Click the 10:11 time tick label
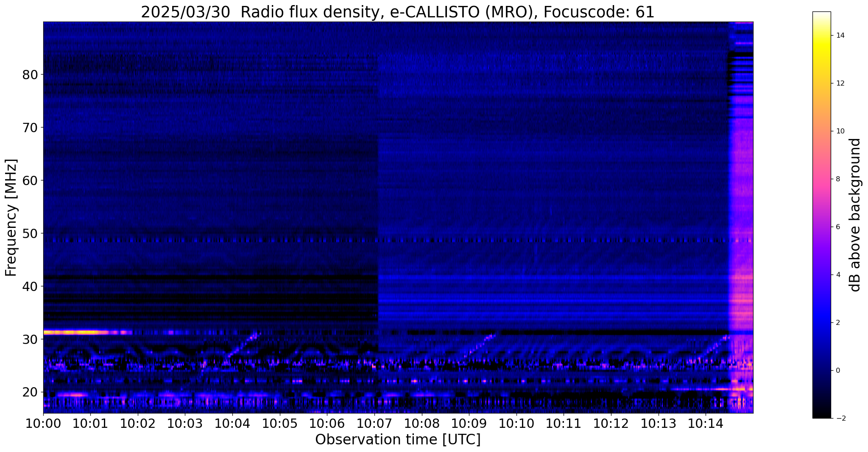Image resolution: width=868 pixels, height=452 pixels. [x=564, y=423]
